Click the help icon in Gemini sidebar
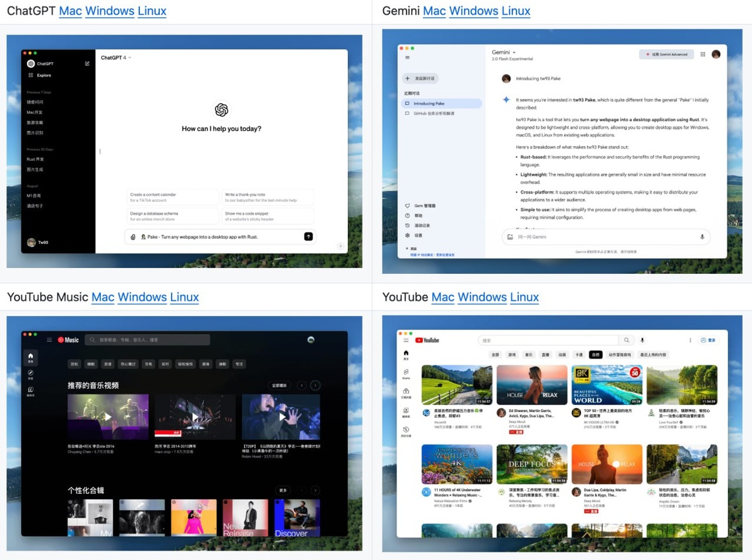Screen dimensions: 752x560 tap(408, 215)
